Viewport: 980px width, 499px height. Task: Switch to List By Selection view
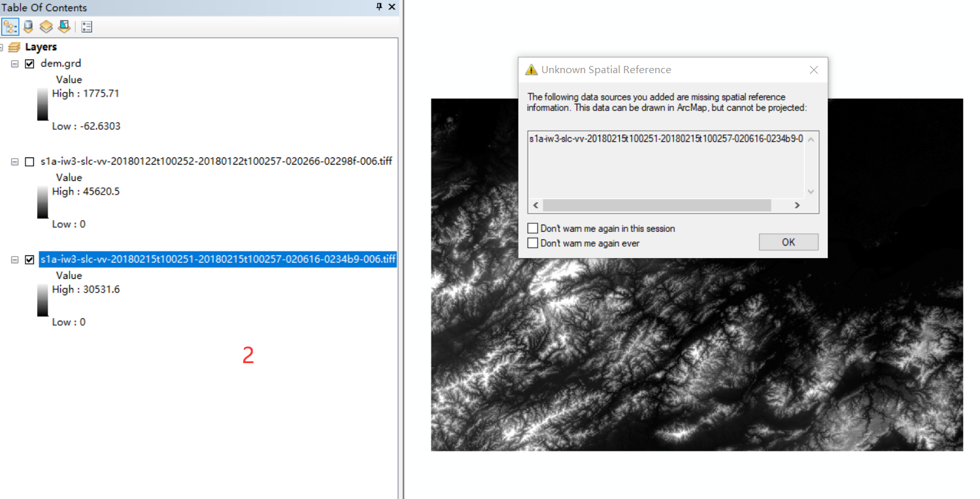pos(63,26)
